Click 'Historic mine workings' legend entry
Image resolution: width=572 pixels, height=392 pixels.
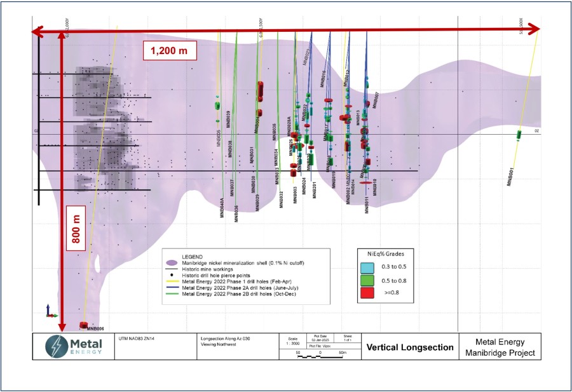(207, 269)
